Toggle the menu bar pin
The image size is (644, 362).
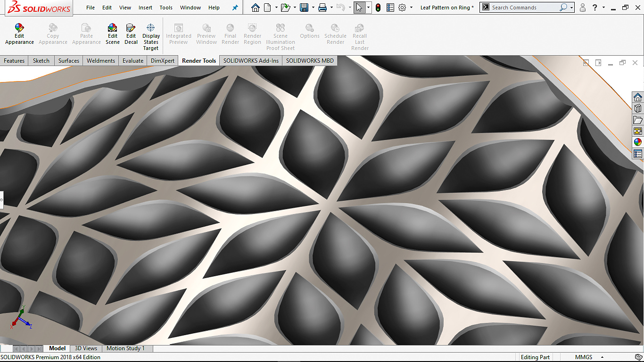tap(235, 8)
